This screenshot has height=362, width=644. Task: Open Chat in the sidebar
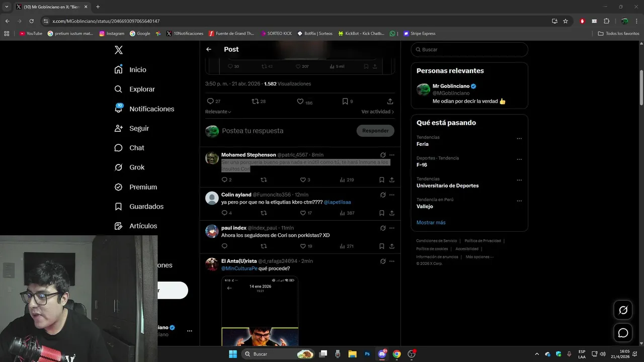pos(129,148)
